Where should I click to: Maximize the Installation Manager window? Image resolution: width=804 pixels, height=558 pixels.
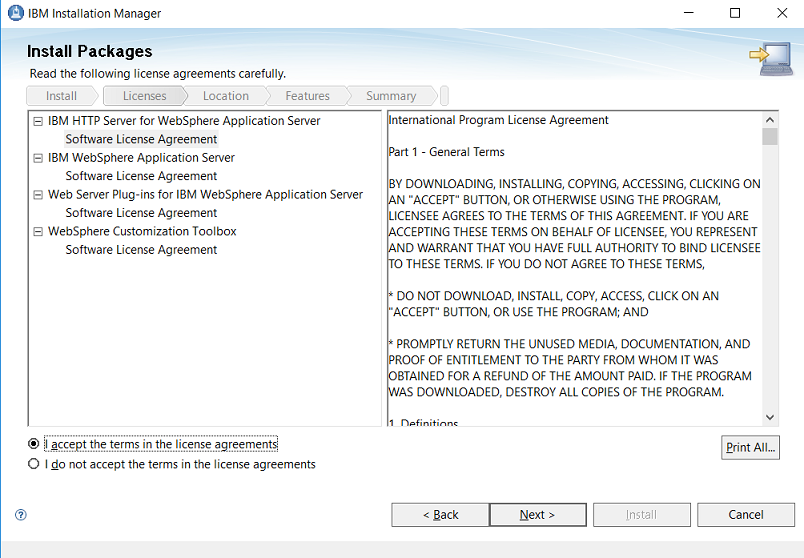(735, 13)
